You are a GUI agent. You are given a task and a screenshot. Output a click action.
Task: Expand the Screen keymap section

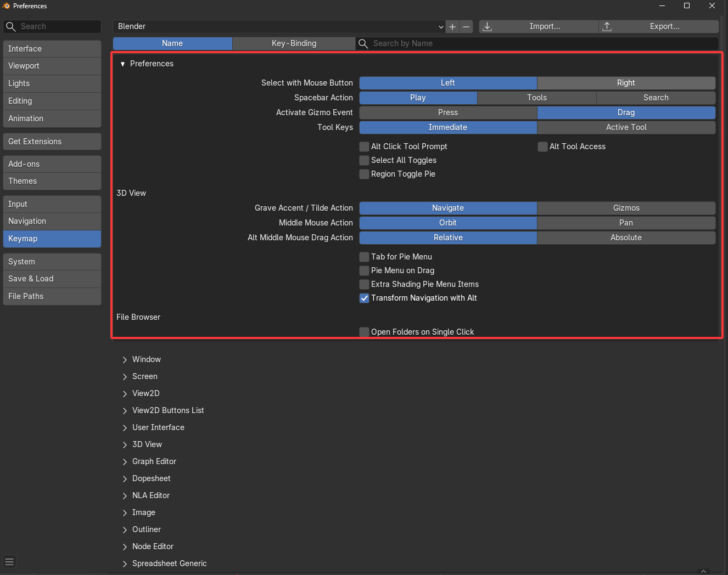tap(125, 377)
